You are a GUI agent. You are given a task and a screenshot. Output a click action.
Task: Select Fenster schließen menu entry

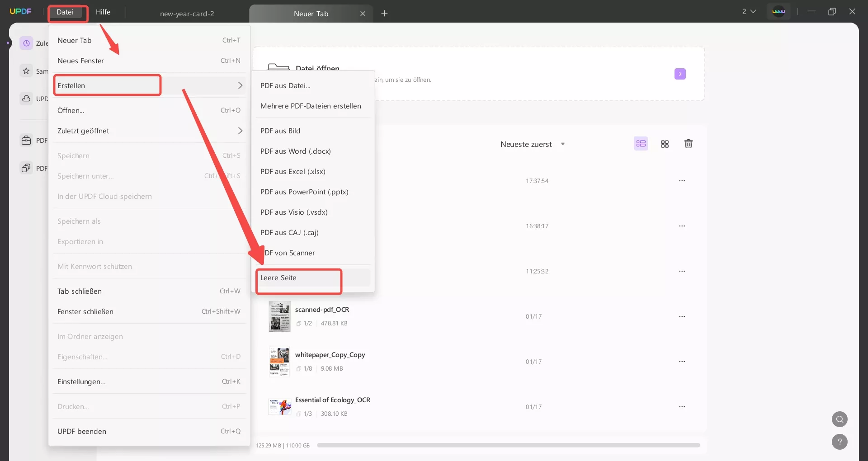coord(150,311)
